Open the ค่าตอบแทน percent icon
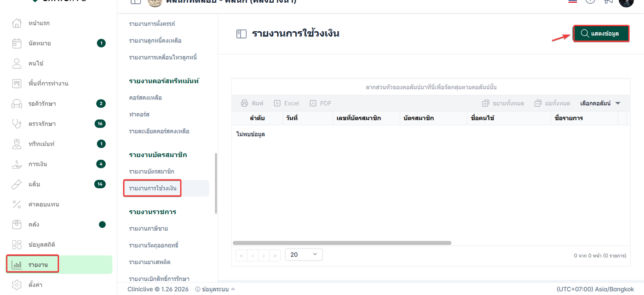Viewport: 644px width, 295px height. (x=17, y=204)
